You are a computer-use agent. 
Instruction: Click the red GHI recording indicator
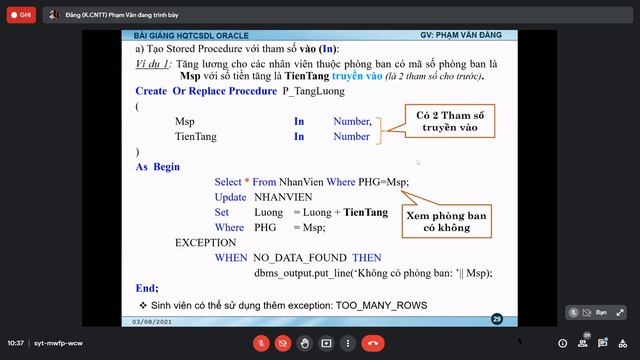tap(21, 15)
